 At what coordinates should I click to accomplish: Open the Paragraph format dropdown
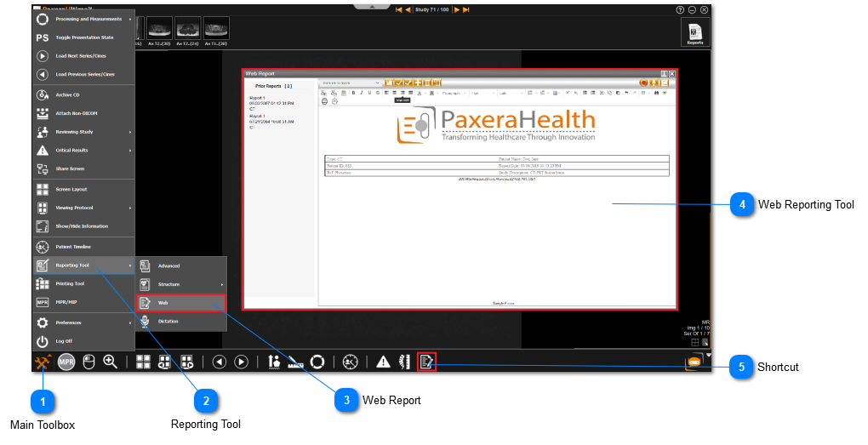tap(453, 93)
